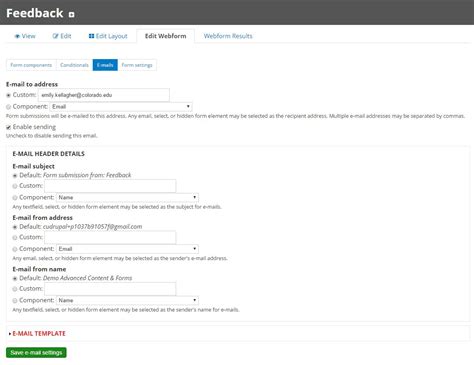Viewport: 474px width, 365px height.
Task: Click the grid icon on Edit Layout tab
Action: (x=91, y=36)
